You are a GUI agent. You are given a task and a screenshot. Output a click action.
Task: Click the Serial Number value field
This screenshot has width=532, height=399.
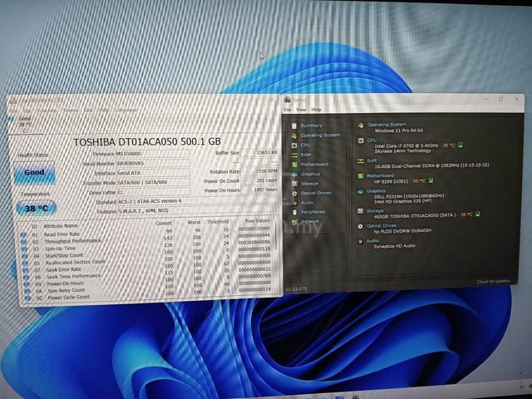pyautogui.click(x=152, y=163)
